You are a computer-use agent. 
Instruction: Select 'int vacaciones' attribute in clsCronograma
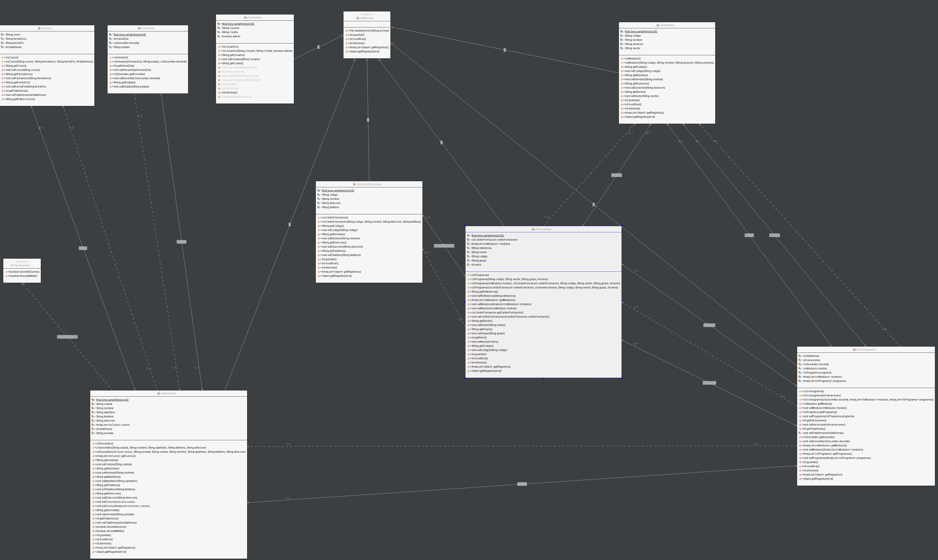click(811, 360)
